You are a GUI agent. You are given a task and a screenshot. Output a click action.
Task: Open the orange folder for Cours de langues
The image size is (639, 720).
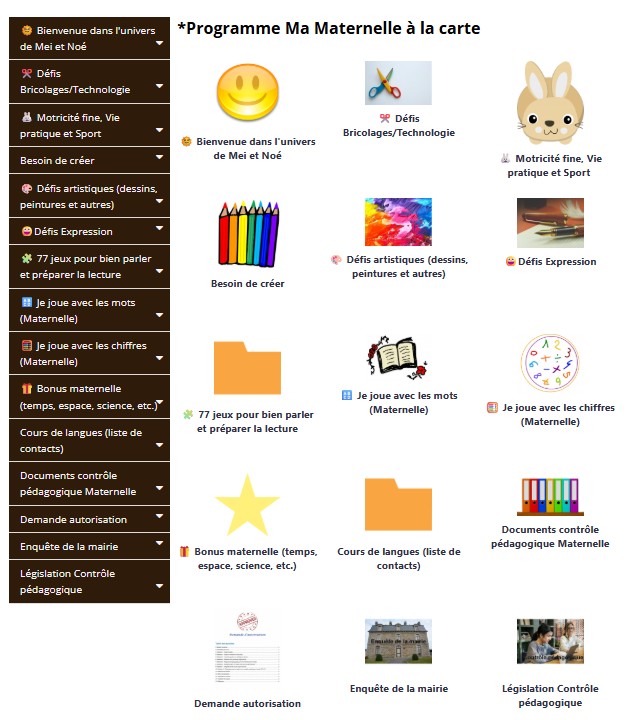coord(398,505)
